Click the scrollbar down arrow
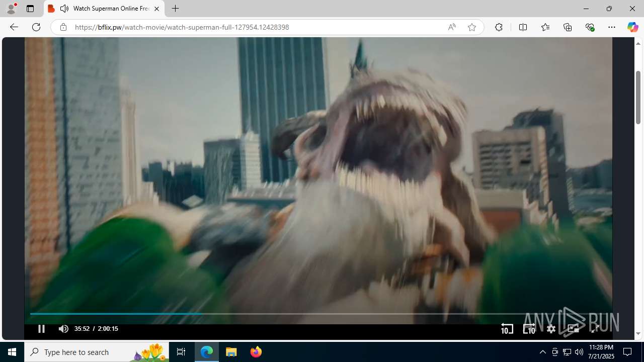The image size is (644, 362). (638, 334)
